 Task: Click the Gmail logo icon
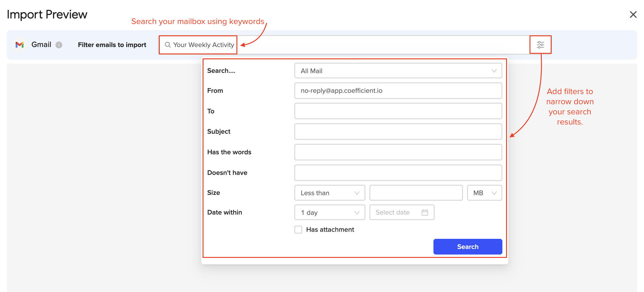20,45
